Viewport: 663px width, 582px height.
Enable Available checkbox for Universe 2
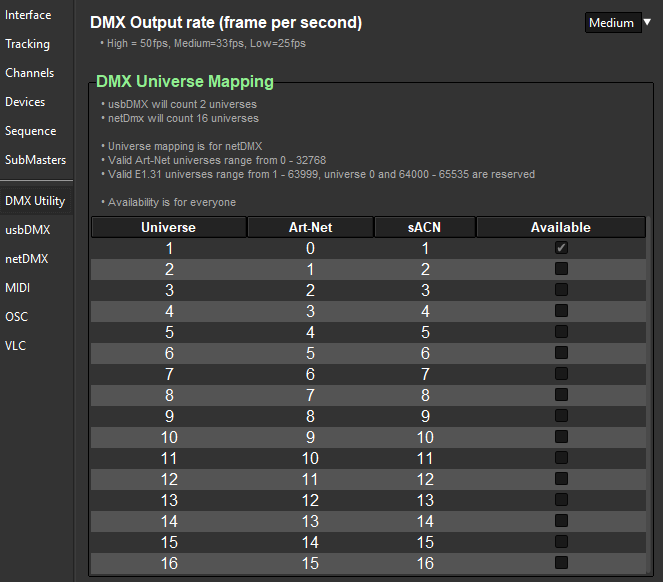[x=561, y=269]
